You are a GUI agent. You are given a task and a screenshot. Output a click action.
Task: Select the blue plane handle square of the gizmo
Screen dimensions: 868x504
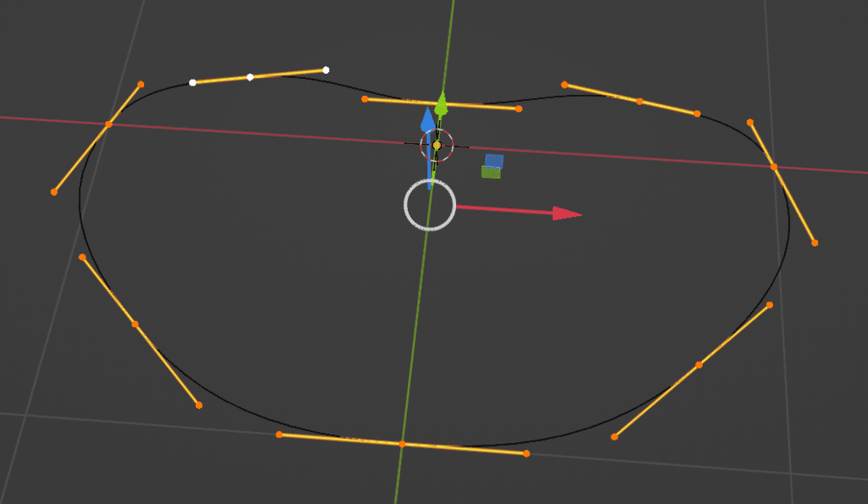[x=494, y=161]
